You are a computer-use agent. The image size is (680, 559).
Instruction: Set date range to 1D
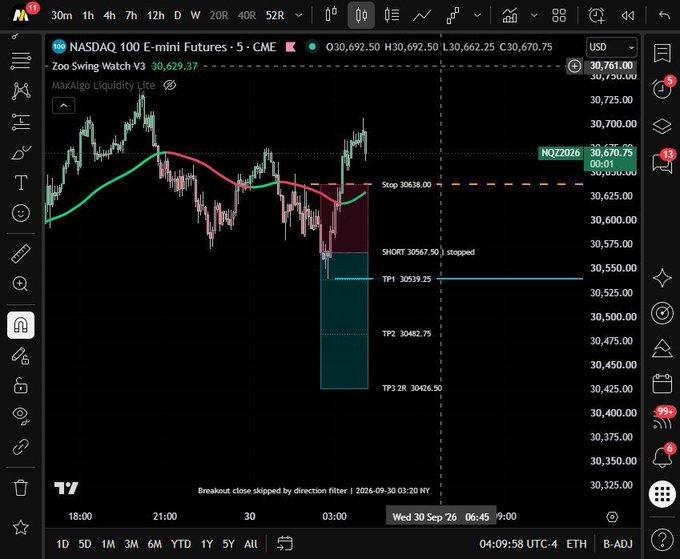62,544
